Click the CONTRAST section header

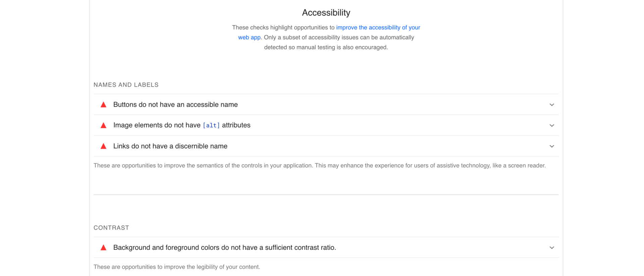click(111, 228)
